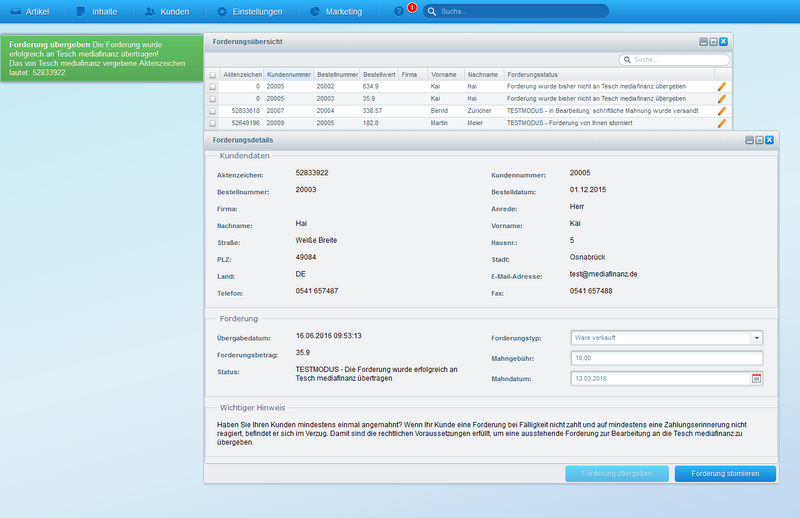Check the row for Aktenzeichen 52649196

coord(212,123)
